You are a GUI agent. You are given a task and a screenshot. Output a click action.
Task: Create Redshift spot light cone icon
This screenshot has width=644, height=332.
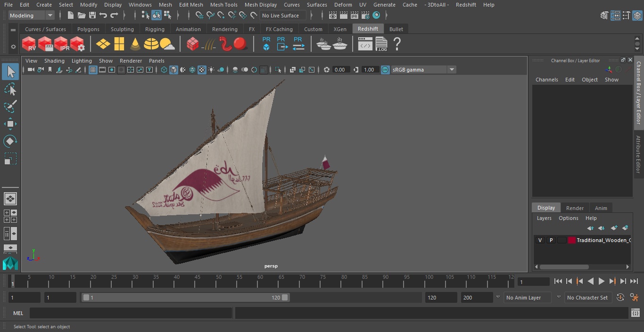point(135,44)
